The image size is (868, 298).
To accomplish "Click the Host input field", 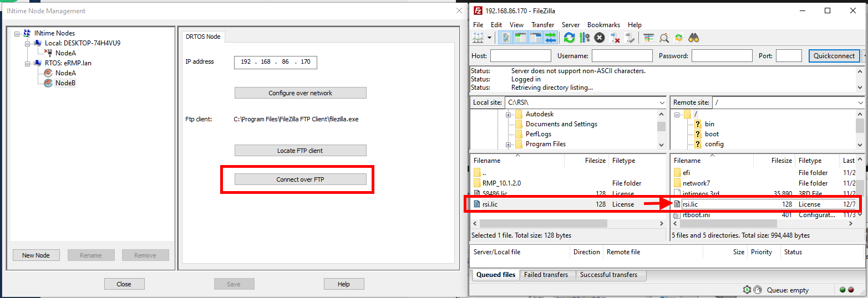I will coord(520,56).
